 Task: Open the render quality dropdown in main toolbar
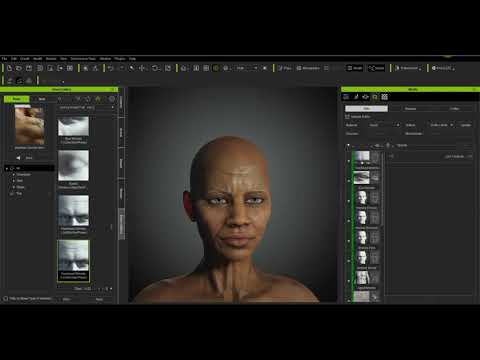[247, 68]
